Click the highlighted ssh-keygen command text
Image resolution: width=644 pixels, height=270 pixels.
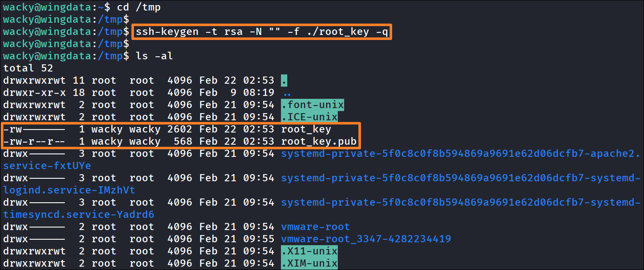(x=262, y=32)
